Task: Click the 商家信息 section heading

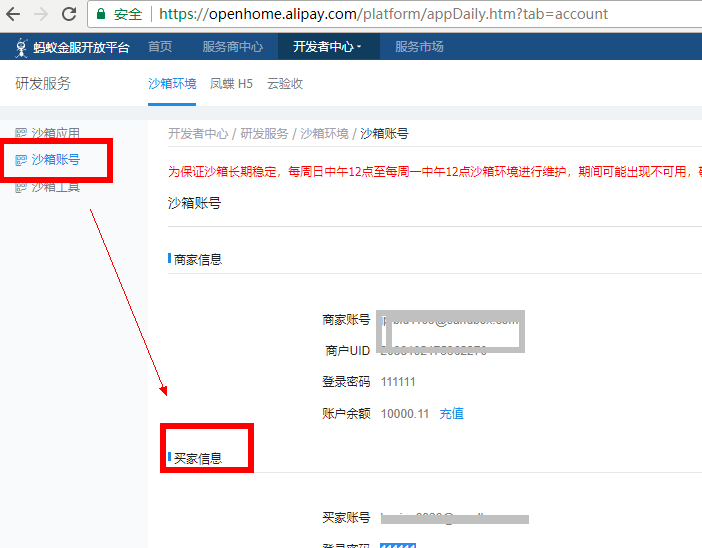Action: 198,260
